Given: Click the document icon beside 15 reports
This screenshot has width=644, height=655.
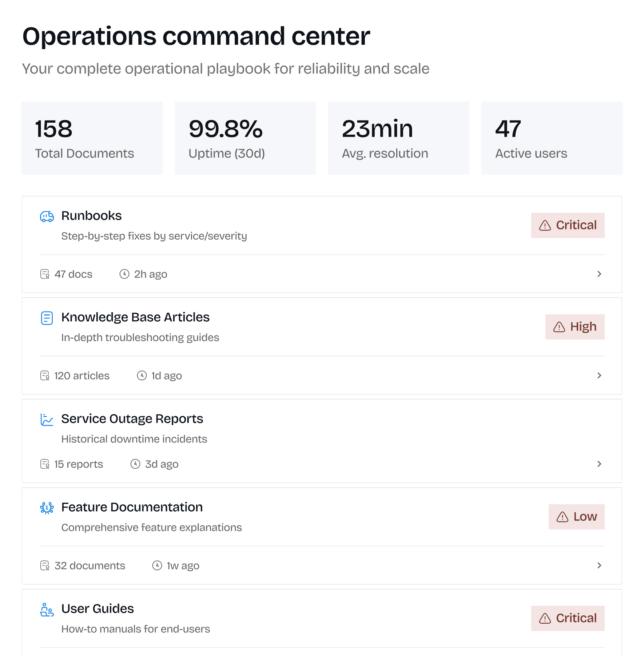Looking at the screenshot, I should pos(44,464).
